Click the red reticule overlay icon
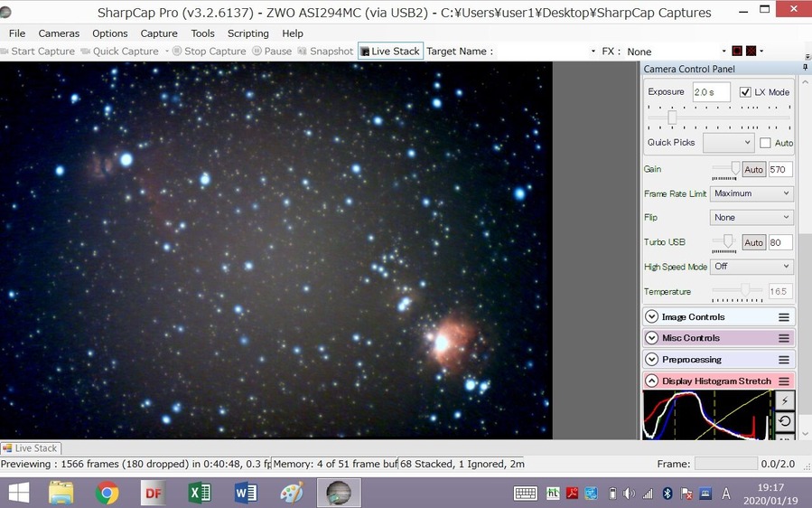Screen dimensions: 812x508 click(x=737, y=51)
